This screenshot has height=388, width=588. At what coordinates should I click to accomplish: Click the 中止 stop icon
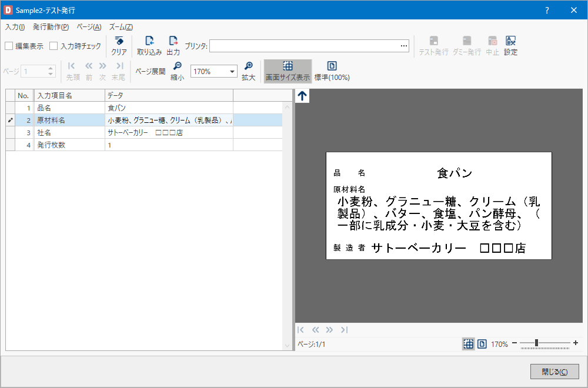(492, 41)
